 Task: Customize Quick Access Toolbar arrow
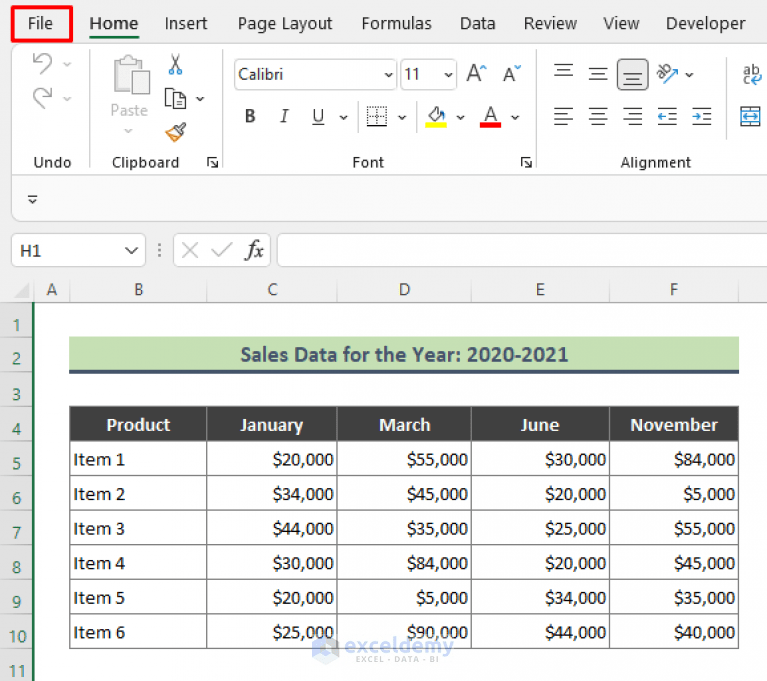[32, 199]
